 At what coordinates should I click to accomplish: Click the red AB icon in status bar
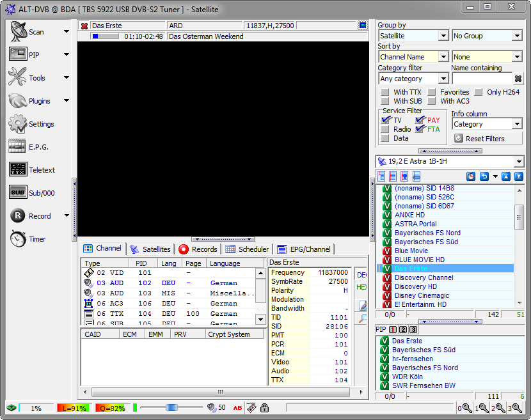(238, 408)
